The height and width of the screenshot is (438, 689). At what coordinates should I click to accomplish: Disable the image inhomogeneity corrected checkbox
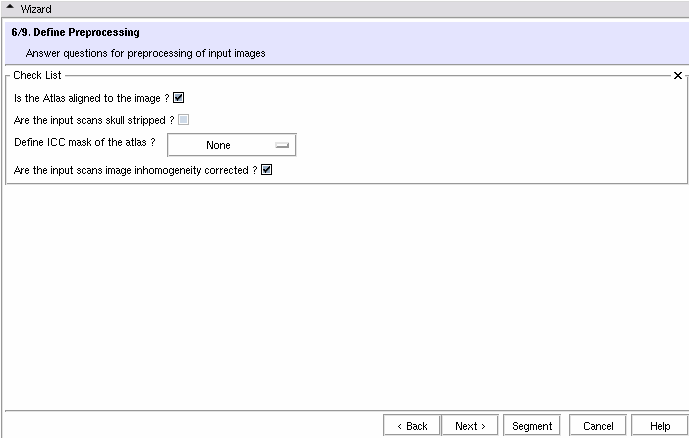[266, 171]
